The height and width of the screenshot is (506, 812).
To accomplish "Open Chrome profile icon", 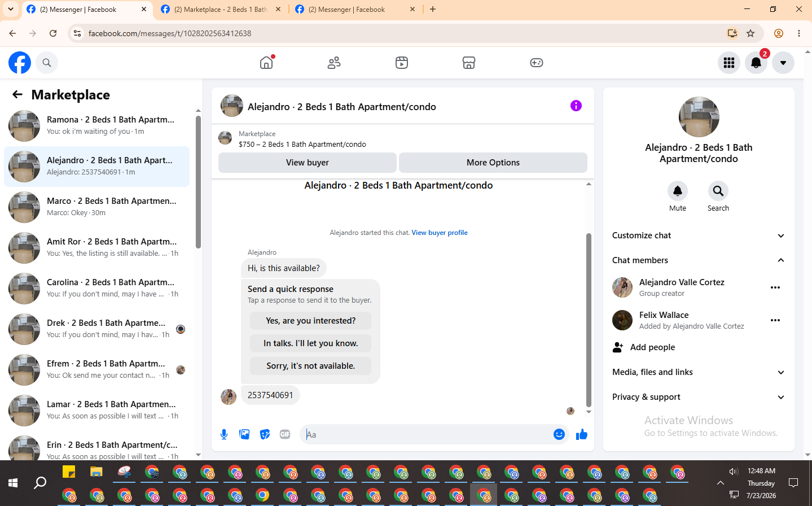I will (x=779, y=33).
